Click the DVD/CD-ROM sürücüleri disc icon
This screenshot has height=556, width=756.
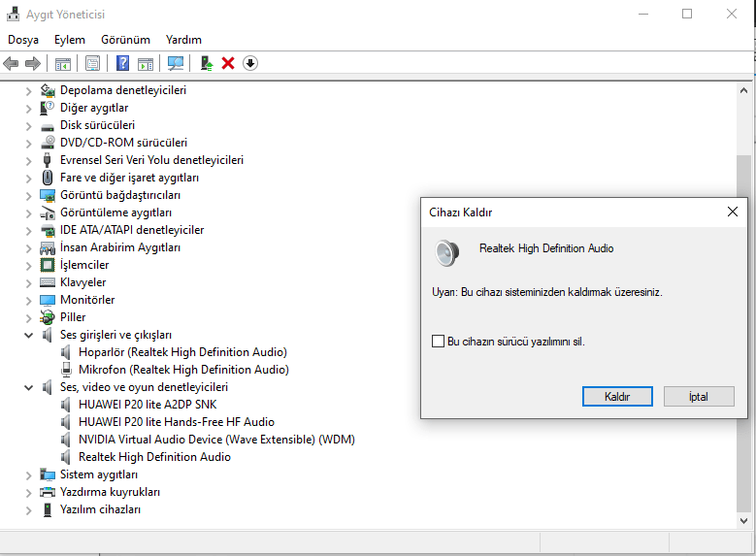(x=48, y=143)
